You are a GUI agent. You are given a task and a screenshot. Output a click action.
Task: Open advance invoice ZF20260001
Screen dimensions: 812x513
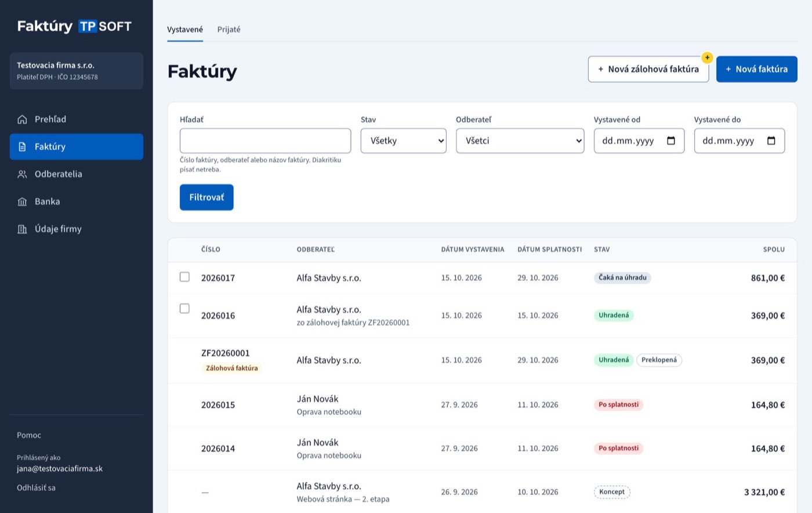(x=226, y=353)
